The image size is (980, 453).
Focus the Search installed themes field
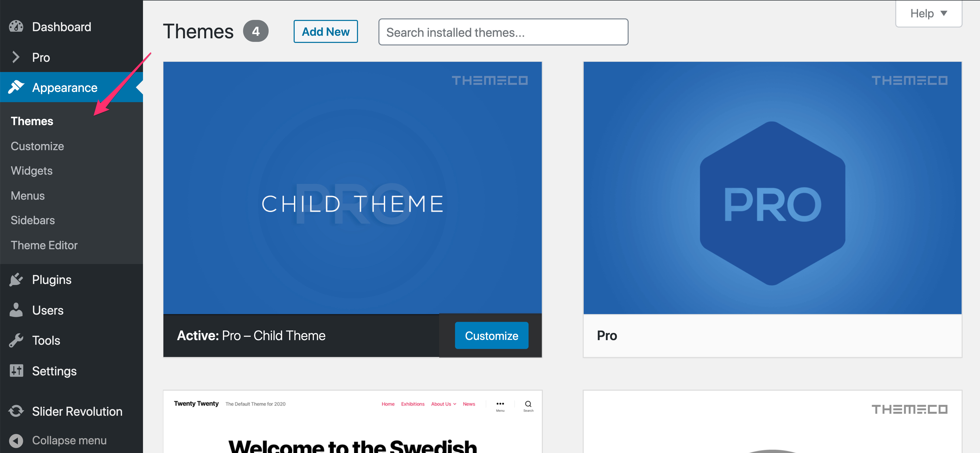(503, 32)
